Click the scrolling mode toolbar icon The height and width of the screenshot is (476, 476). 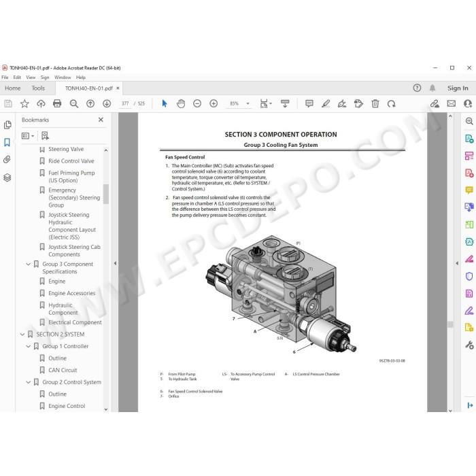tap(285, 104)
